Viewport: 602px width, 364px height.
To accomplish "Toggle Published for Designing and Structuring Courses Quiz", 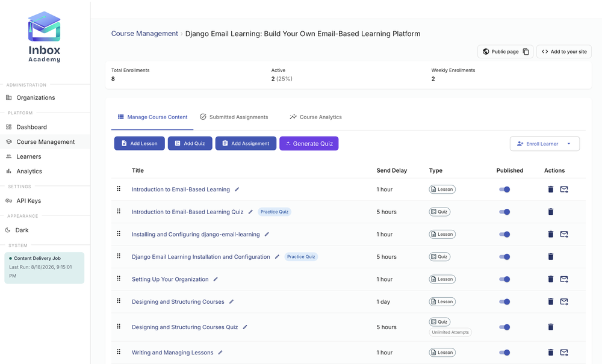I will click(504, 327).
